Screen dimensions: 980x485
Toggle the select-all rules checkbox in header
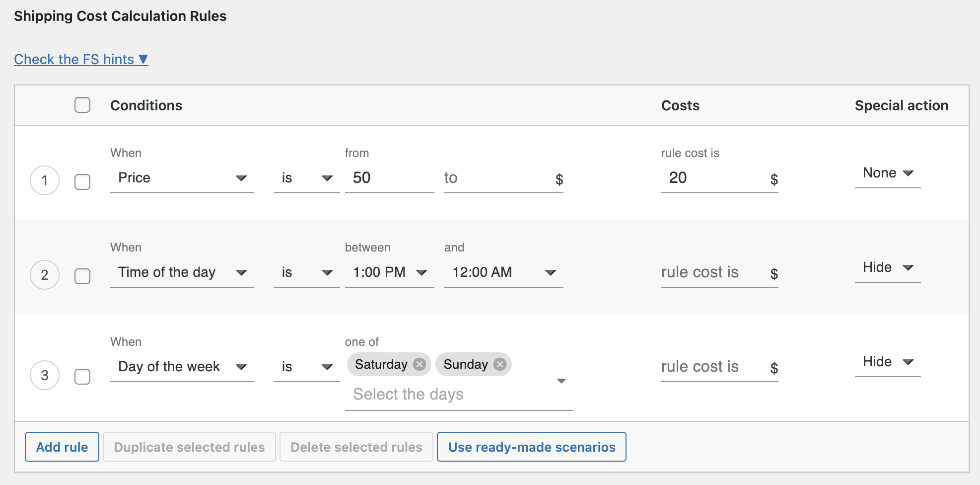pos(82,105)
